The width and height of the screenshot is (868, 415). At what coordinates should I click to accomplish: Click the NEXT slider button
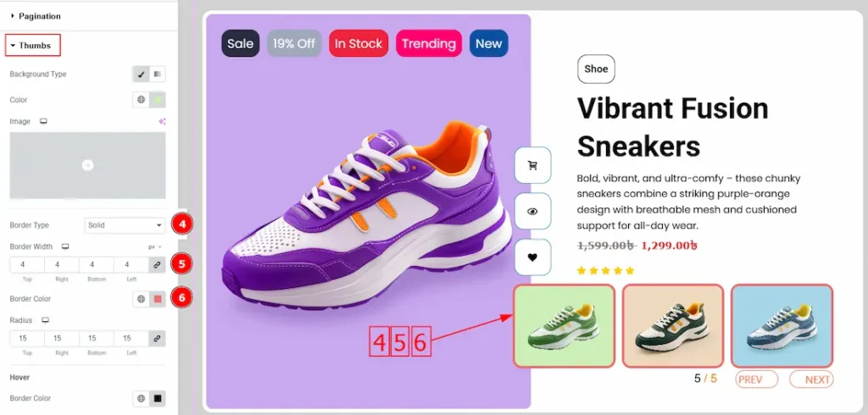point(811,379)
